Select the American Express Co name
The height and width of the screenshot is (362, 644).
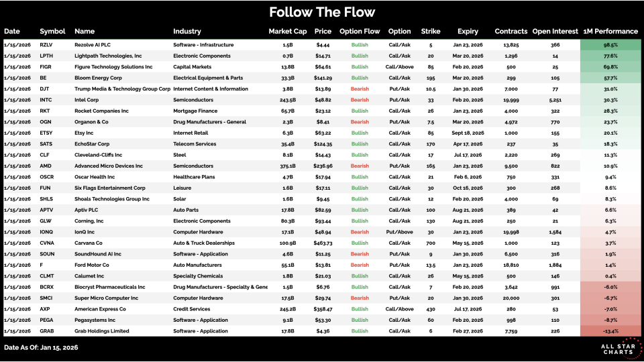[x=100, y=309]
